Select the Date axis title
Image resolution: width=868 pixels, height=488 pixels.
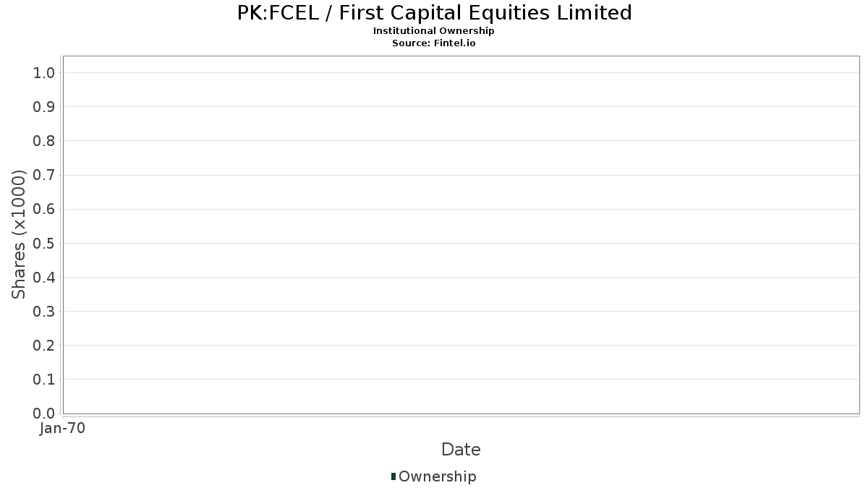[x=461, y=450]
